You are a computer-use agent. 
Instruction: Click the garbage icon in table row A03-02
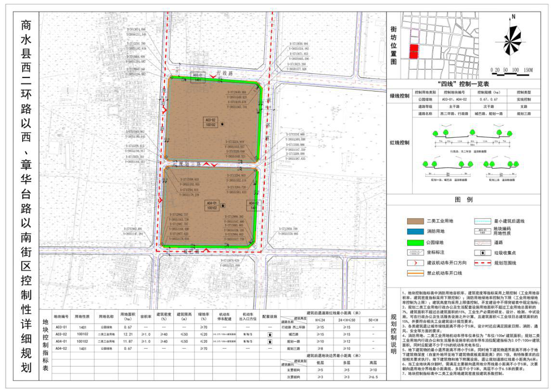(x=270, y=334)
